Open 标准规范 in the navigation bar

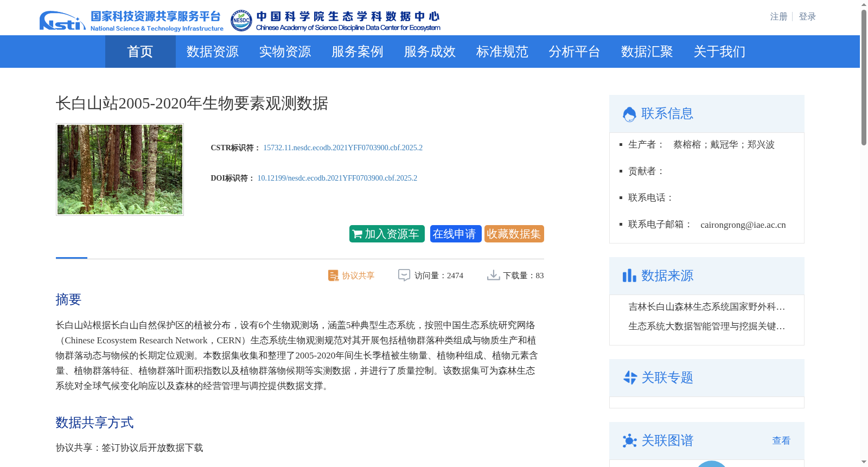[x=502, y=52]
